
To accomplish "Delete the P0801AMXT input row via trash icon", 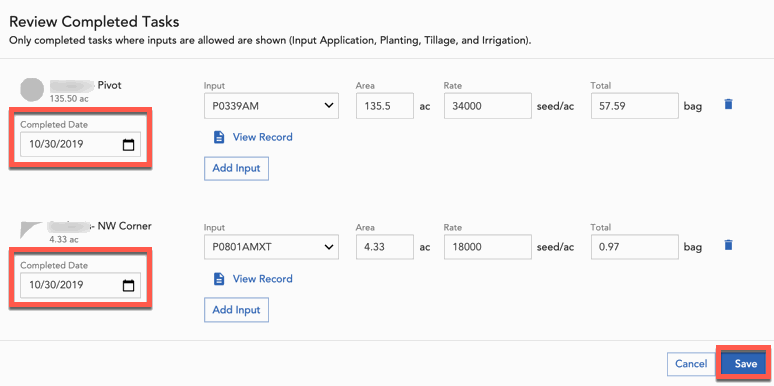I will coord(729,245).
